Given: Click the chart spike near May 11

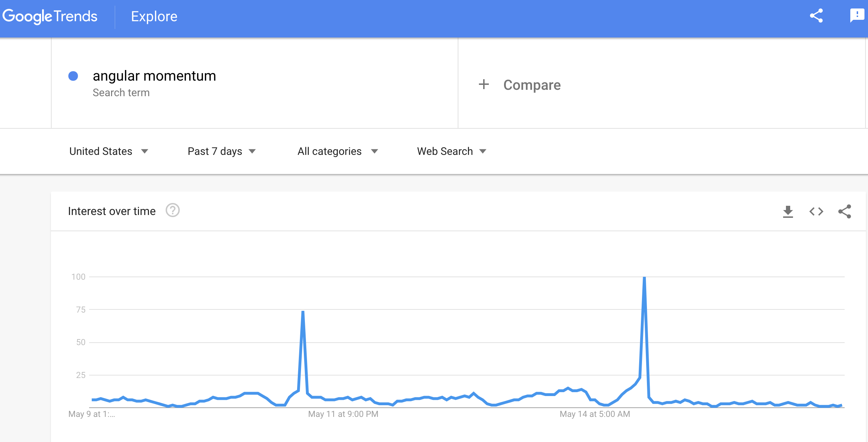Looking at the screenshot, I should click(303, 312).
